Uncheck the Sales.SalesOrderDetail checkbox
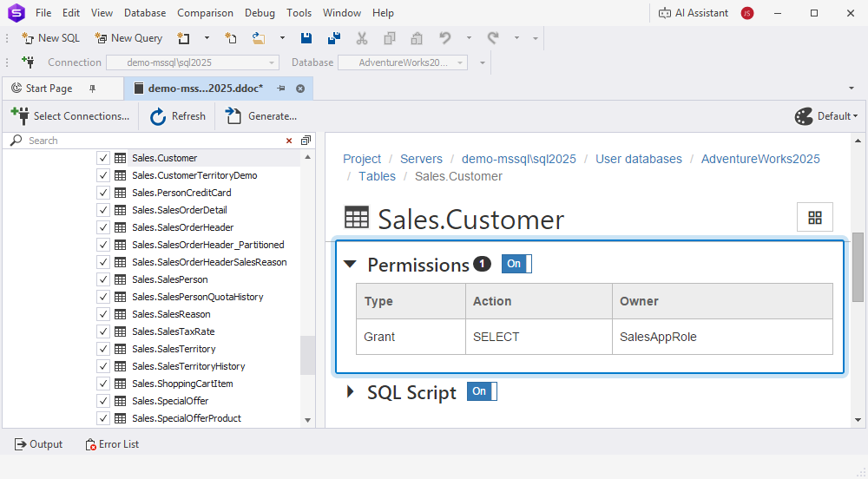The width and height of the screenshot is (868, 479). pos(103,210)
